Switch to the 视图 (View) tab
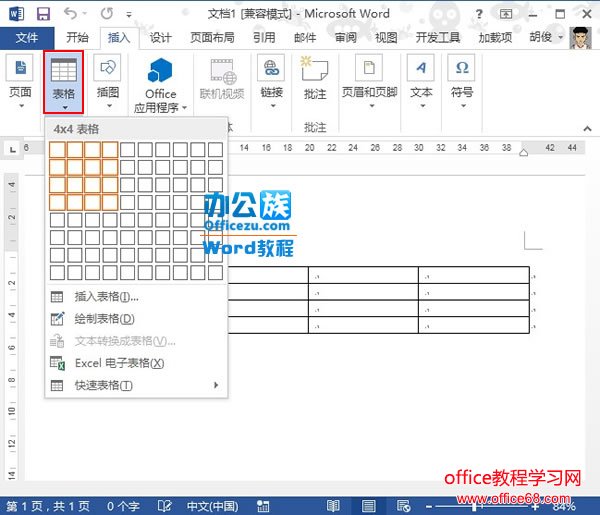Image resolution: width=600 pixels, height=515 pixels. [x=386, y=37]
